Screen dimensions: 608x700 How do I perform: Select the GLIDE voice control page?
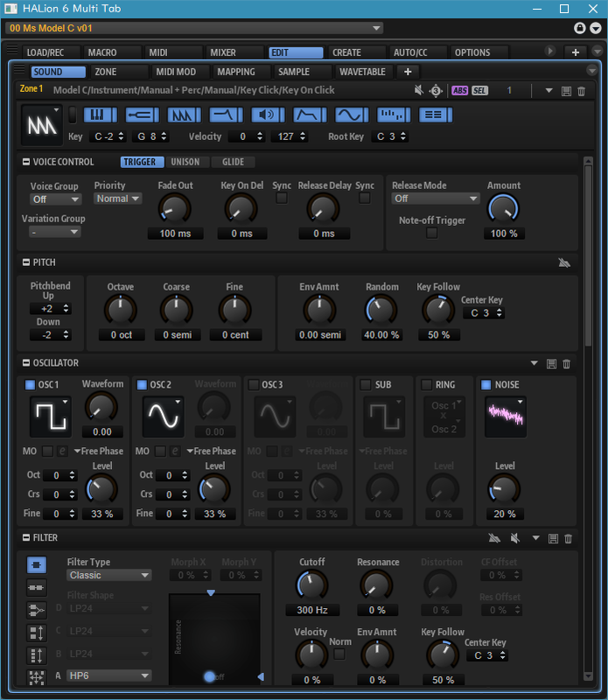click(233, 162)
